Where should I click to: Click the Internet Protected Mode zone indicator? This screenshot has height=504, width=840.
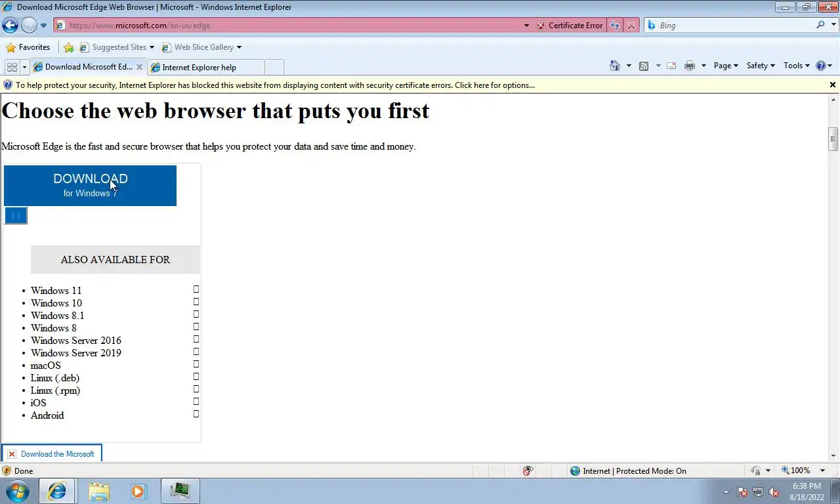pyautogui.click(x=628, y=471)
